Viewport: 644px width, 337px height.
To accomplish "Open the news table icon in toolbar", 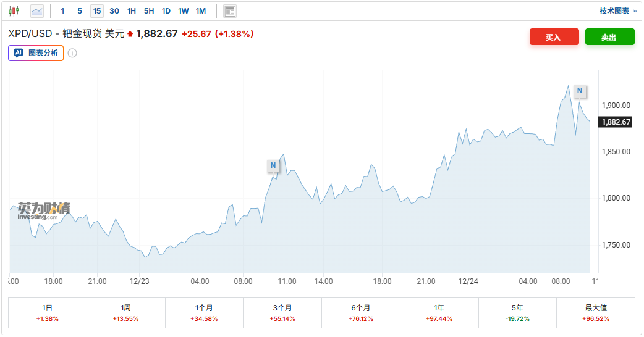I will coord(230,11).
